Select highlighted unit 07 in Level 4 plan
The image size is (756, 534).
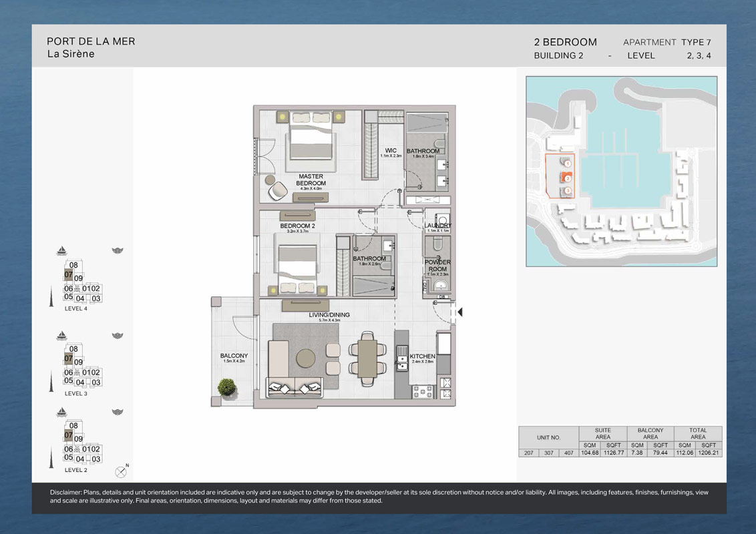tap(68, 274)
